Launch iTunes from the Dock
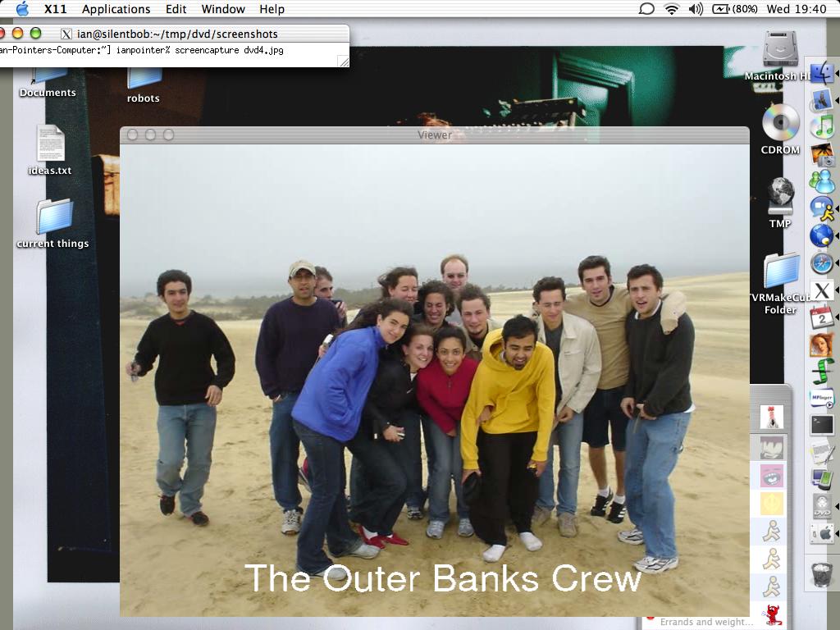Screen dimensions: 840x630 point(822,127)
